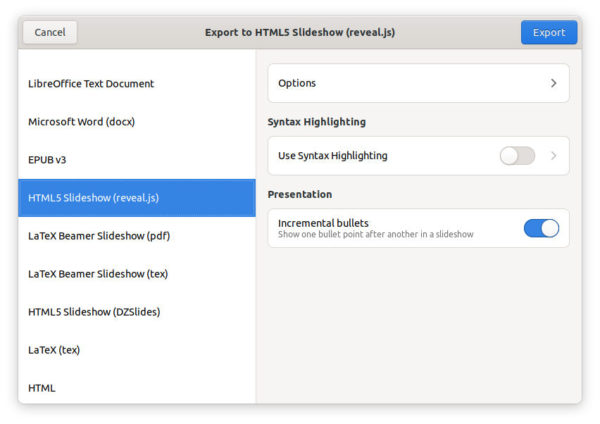Cancel the export dialog
The height and width of the screenshot is (424, 600).
click(50, 33)
